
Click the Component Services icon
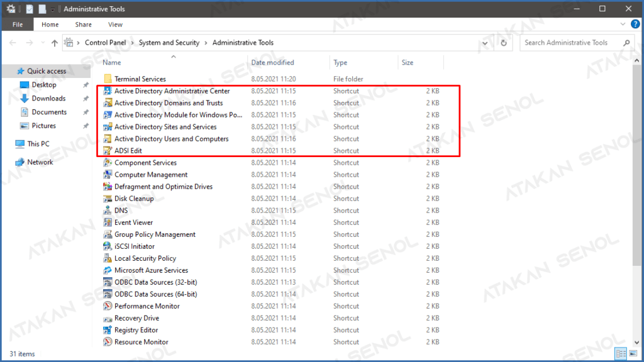[x=108, y=163]
